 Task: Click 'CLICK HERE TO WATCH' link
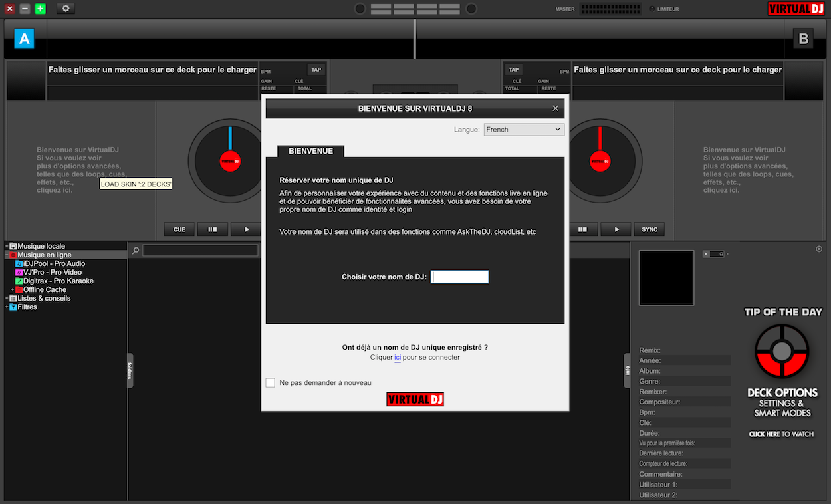[781, 434]
